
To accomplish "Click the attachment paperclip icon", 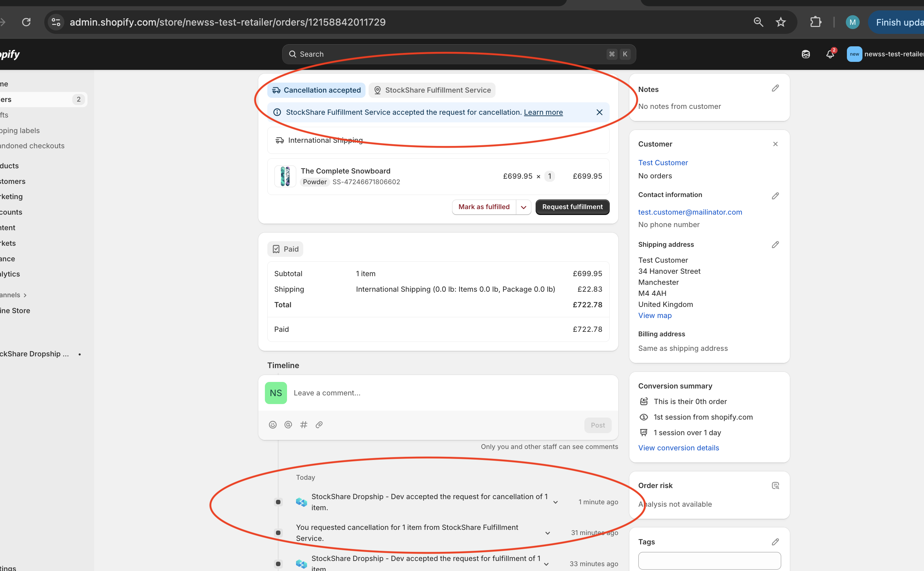I will pyautogui.click(x=319, y=425).
